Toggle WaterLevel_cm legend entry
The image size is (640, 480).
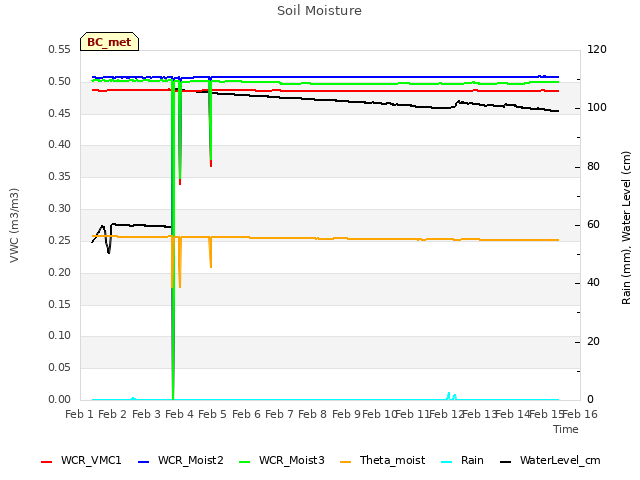(550, 460)
